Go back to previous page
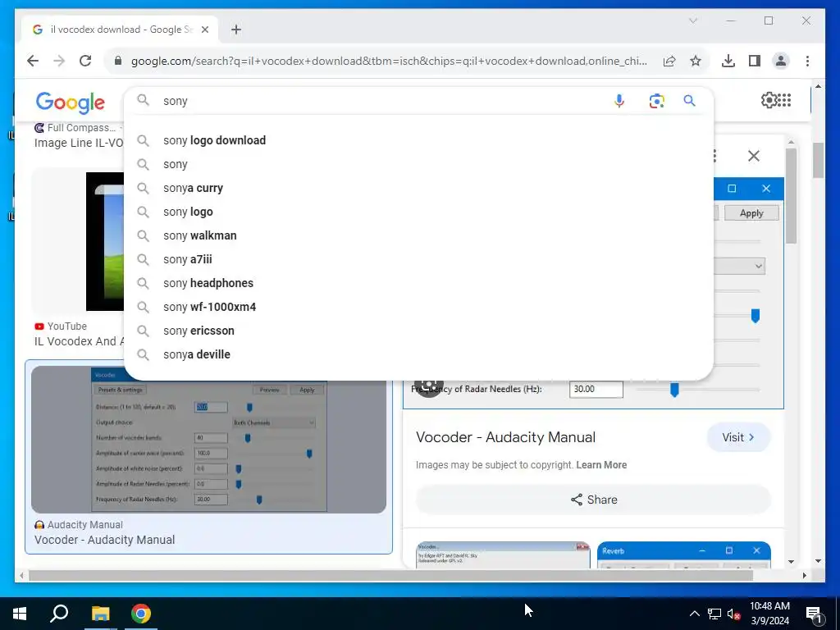 click(33, 61)
